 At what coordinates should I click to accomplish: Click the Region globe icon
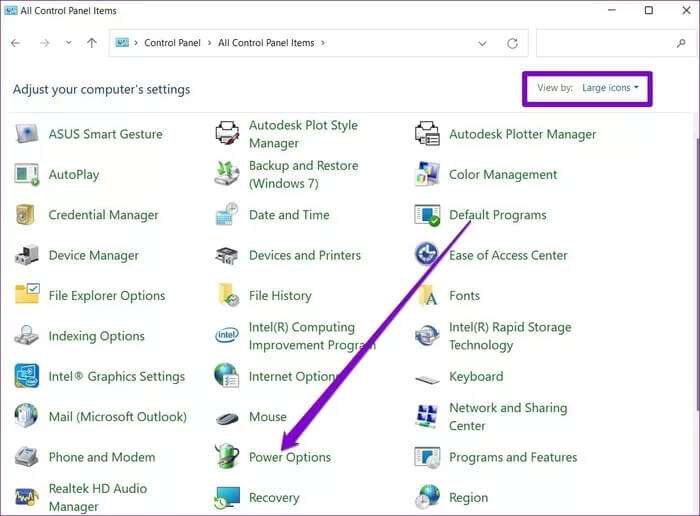tap(427, 497)
